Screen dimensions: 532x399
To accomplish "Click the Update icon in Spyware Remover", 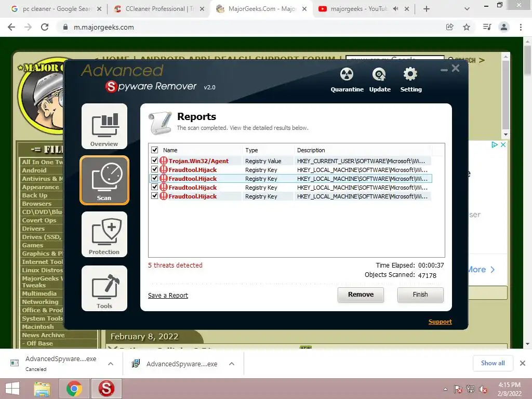I will pos(379,80).
